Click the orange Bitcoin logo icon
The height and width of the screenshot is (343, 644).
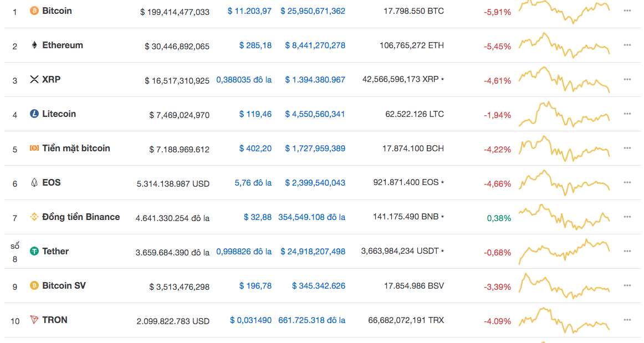tap(34, 11)
